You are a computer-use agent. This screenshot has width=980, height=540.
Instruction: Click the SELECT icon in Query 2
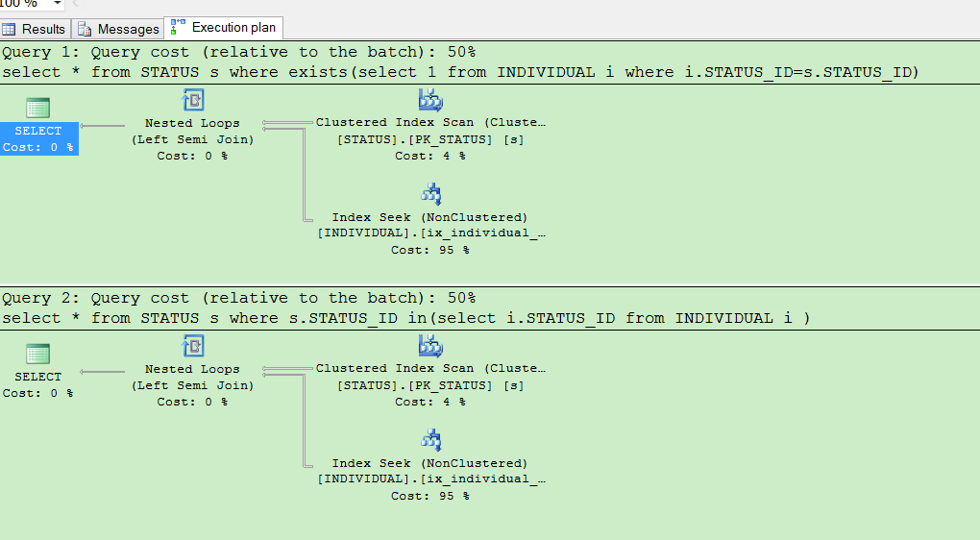coord(38,354)
